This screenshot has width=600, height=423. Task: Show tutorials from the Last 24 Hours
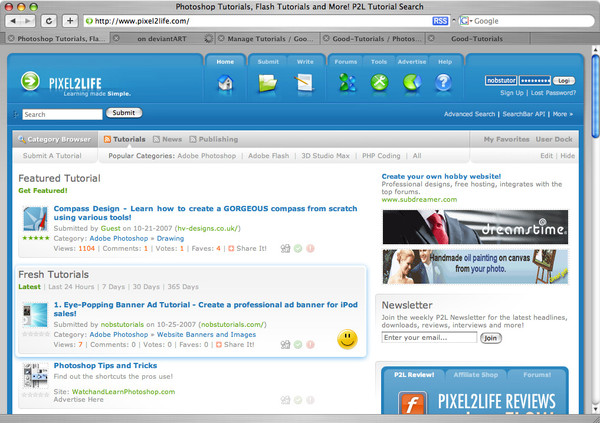[x=71, y=287]
